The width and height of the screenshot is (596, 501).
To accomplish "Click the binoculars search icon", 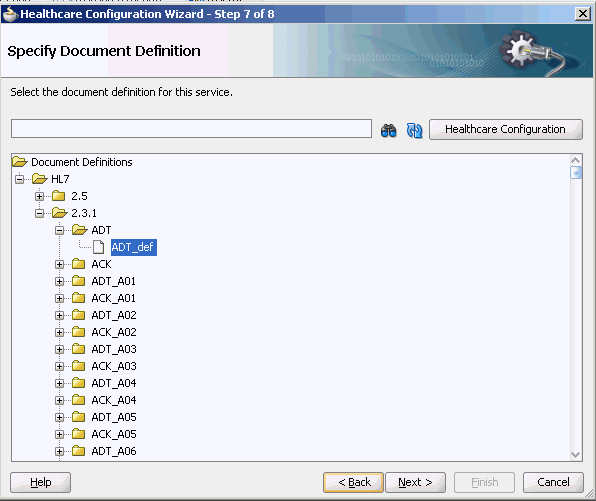I will pyautogui.click(x=388, y=130).
